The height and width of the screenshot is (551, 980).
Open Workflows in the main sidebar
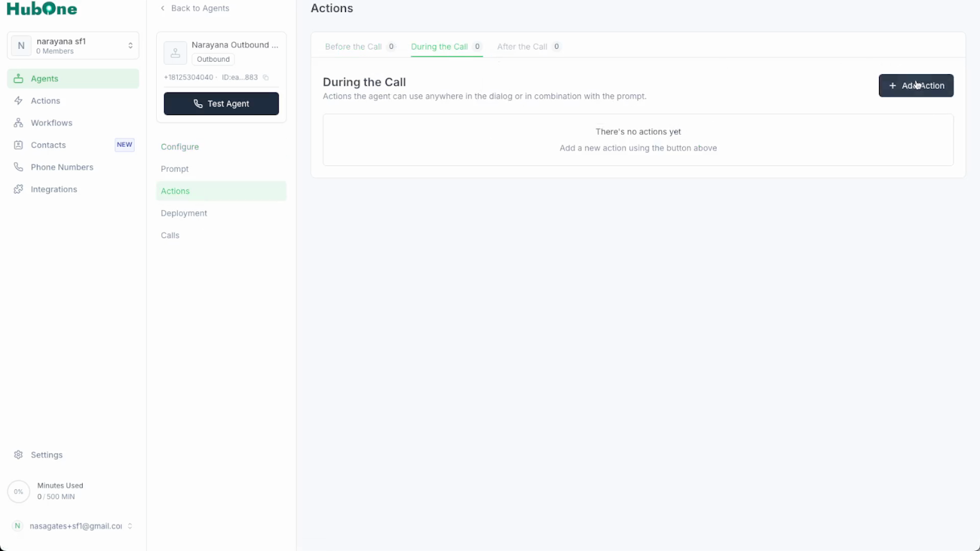(73, 122)
